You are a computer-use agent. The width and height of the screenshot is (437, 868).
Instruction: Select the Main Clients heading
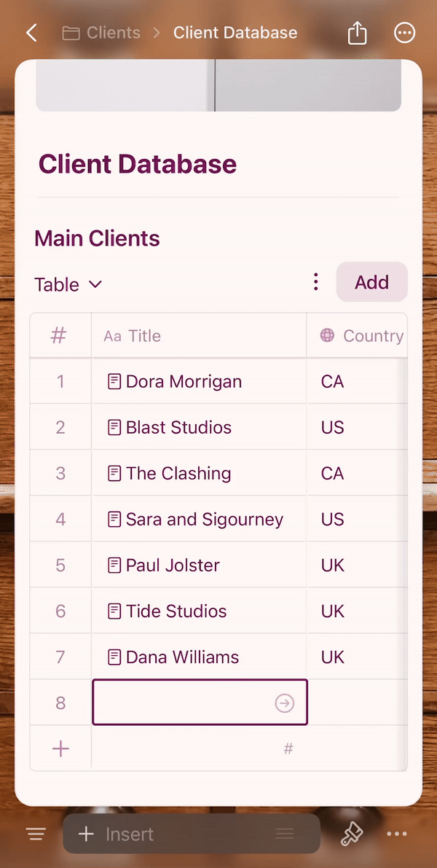click(97, 238)
